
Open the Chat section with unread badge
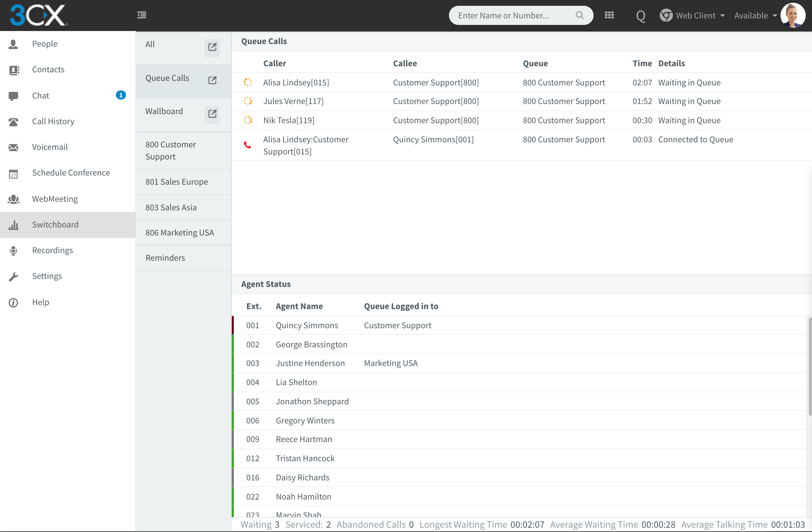click(41, 95)
